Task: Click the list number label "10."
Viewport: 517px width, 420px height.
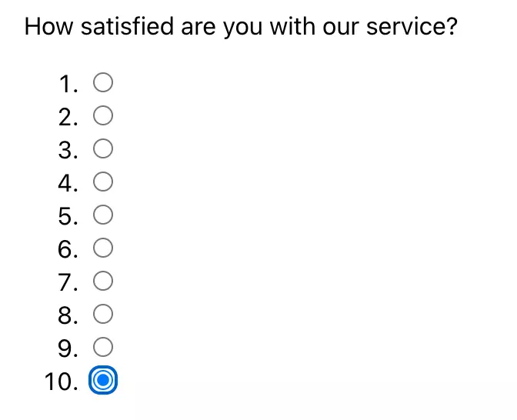Action: (62, 382)
